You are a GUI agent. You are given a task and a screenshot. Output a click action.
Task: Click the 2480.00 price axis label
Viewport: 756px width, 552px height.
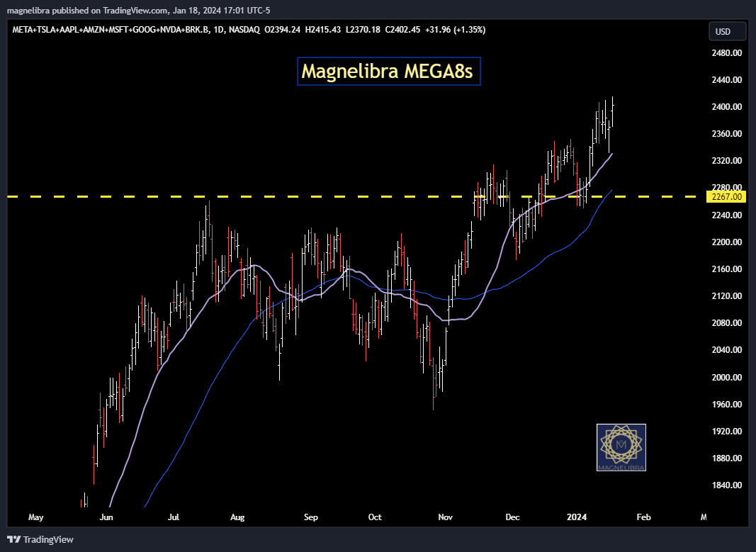726,52
